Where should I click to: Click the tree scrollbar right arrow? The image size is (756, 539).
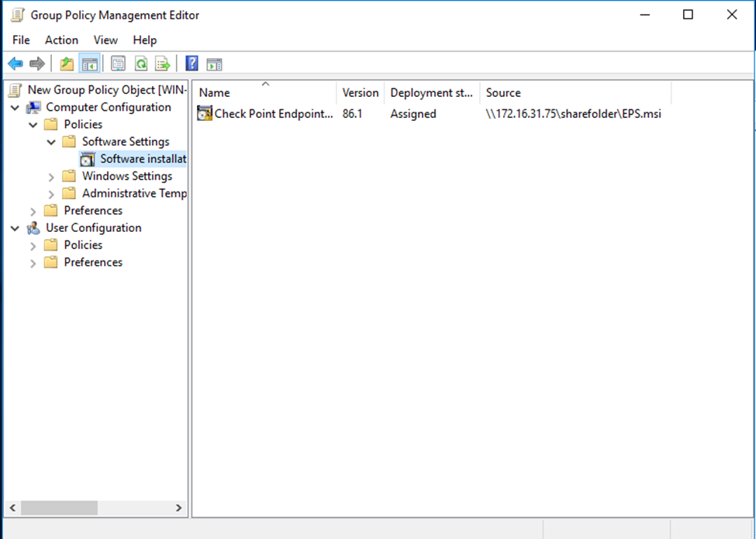point(179,508)
